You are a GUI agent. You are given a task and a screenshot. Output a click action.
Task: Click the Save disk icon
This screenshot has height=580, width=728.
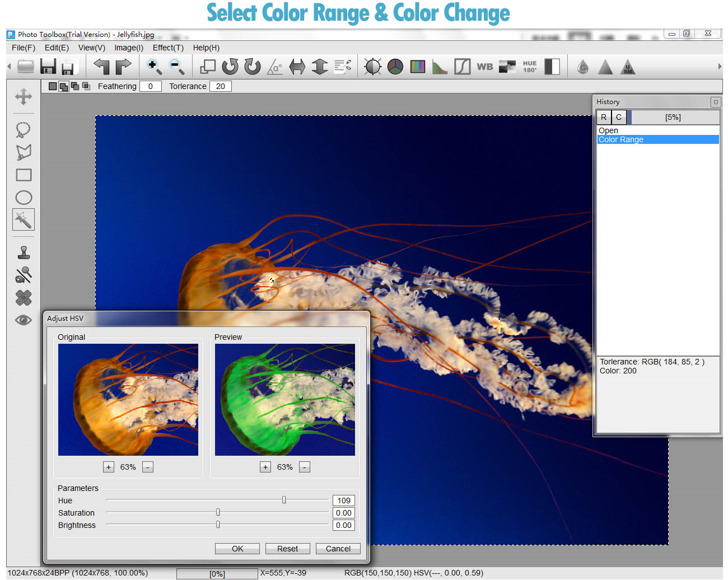pyautogui.click(x=48, y=67)
